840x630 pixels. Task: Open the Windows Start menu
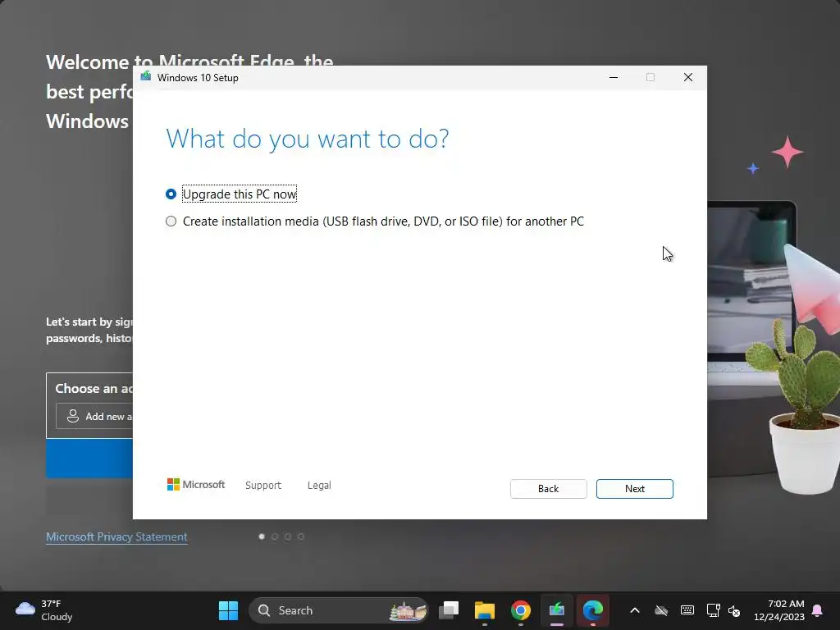pos(228,610)
